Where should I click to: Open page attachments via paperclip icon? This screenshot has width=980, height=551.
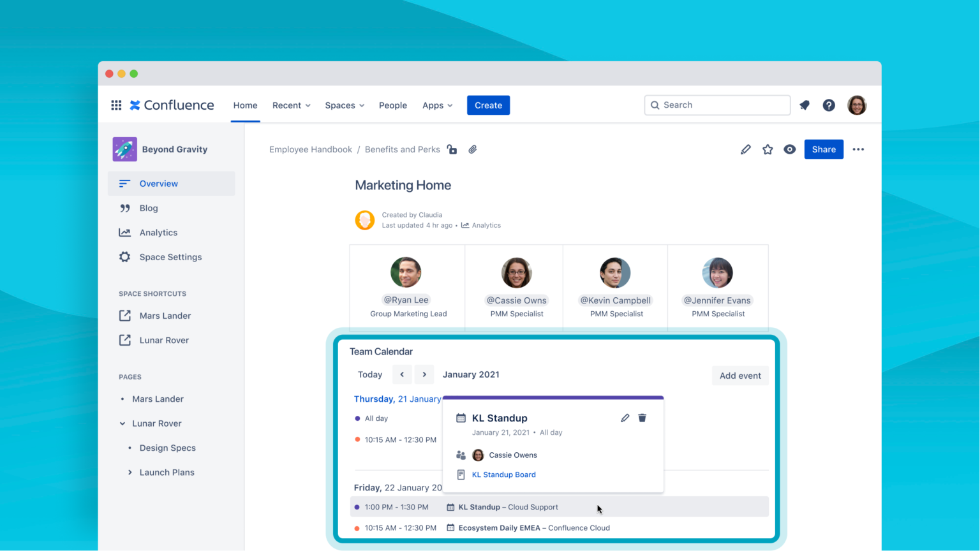point(472,149)
